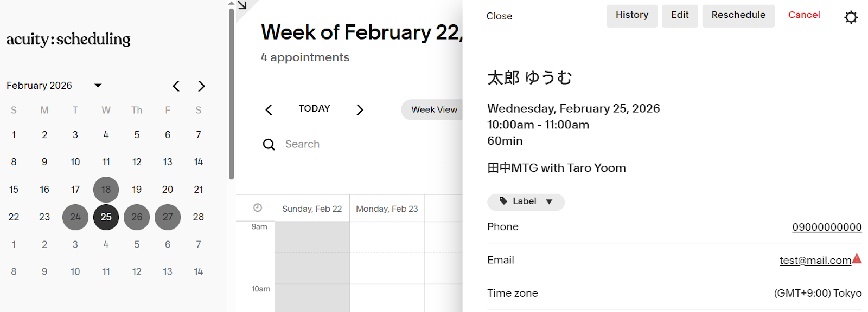Expand the February 2026 month dropdown
Viewport: 868px width, 312px height.
point(98,86)
